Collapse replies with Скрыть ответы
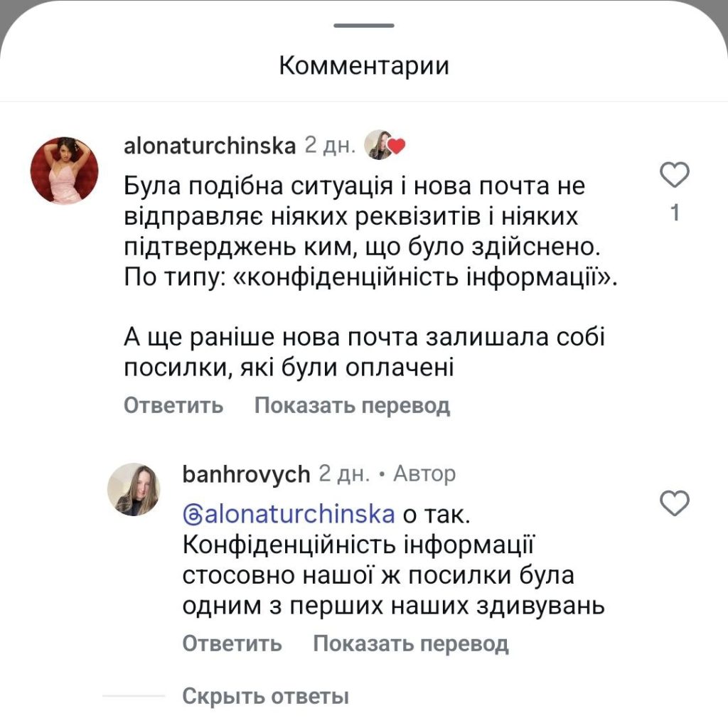The height and width of the screenshot is (728, 728). [x=265, y=696]
